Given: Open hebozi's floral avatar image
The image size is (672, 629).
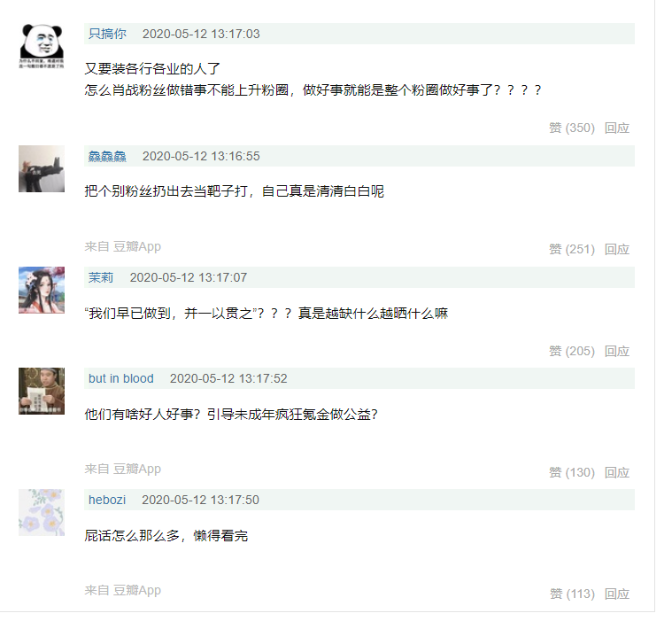Looking at the screenshot, I should [x=42, y=512].
